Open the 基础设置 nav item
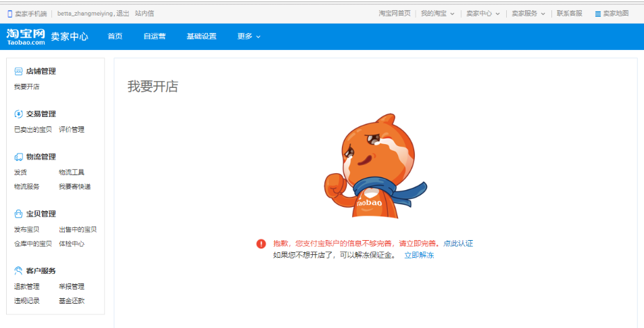The image size is (644, 328). click(x=201, y=37)
